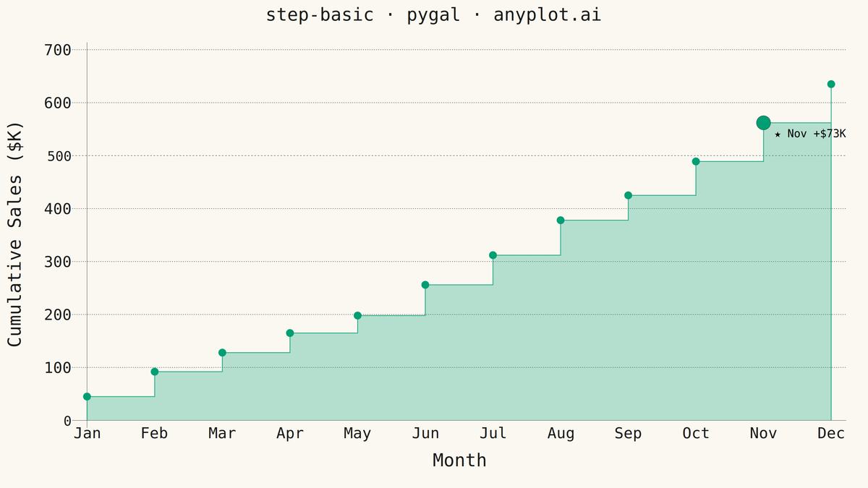Click the chart title 'step-basic · pygal · anyplot.ai'
Image resolution: width=868 pixels, height=488 pixels.
pos(434,15)
